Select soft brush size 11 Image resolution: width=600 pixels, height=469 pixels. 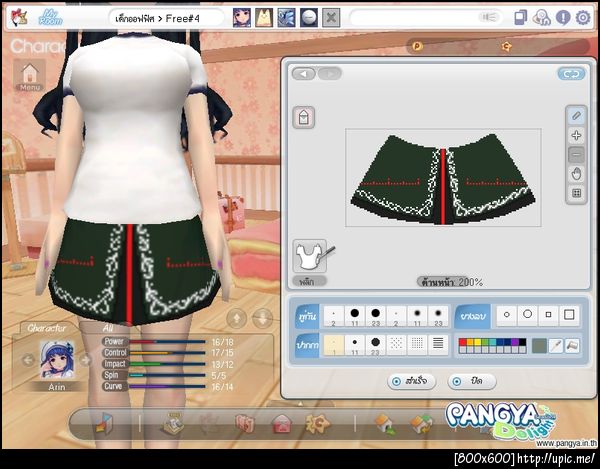[x=417, y=316]
